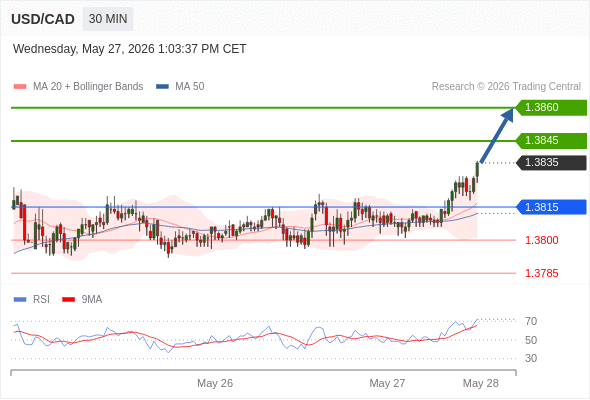Click the RSI 70 level label

(531, 321)
